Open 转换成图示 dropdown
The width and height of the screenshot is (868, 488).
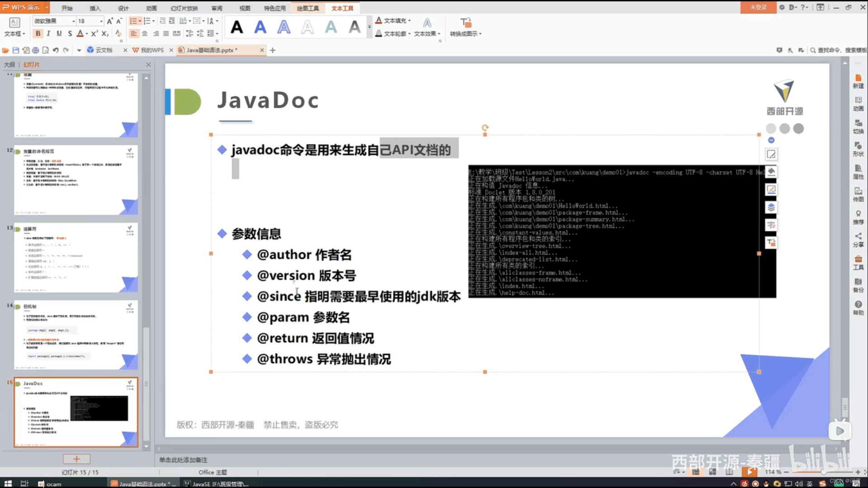[x=466, y=27]
